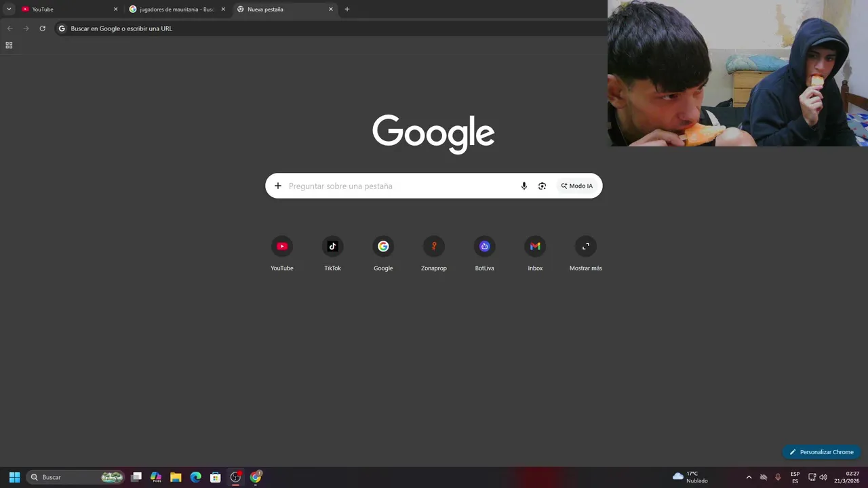Select the Nueva pestaña tab
This screenshot has height=488, width=868.
point(285,9)
